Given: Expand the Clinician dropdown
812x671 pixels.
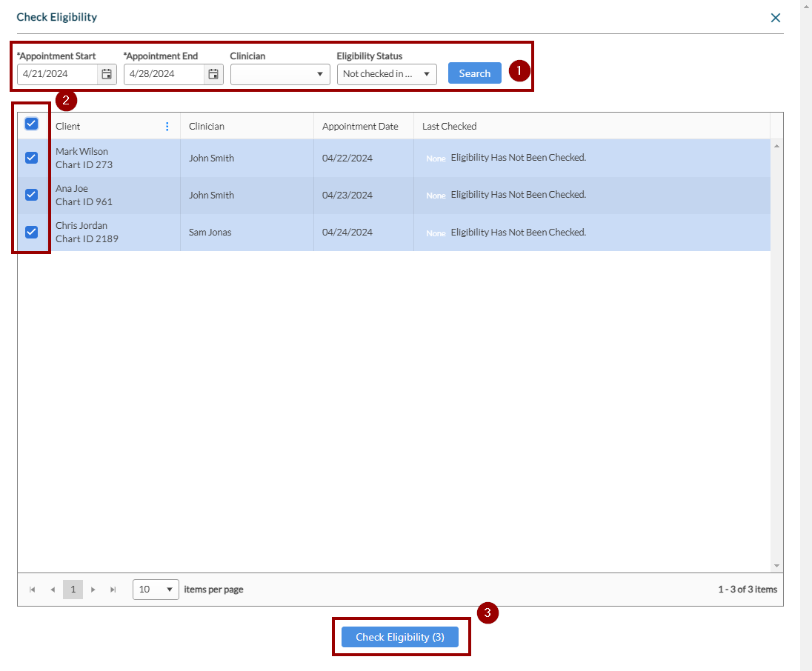Looking at the screenshot, I should 280,74.
